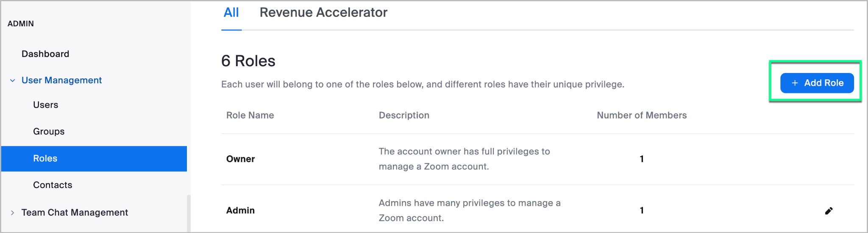The width and height of the screenshot is (868, 233).
Task: Open Dashboard in the admin sidebar
Action: click(45, 54)
